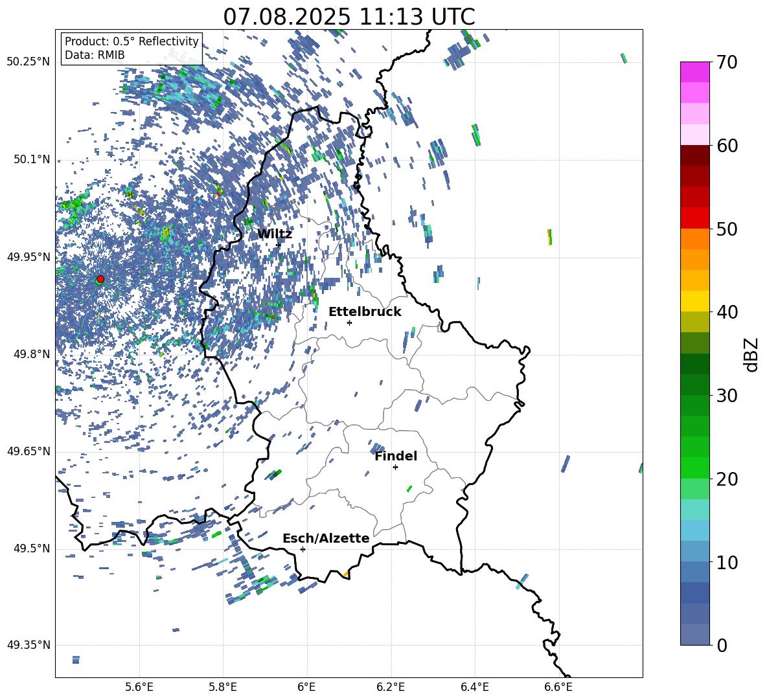Click the 6.4°E longitude label
This screenshot has height=700, width=767.
point(474,687)
